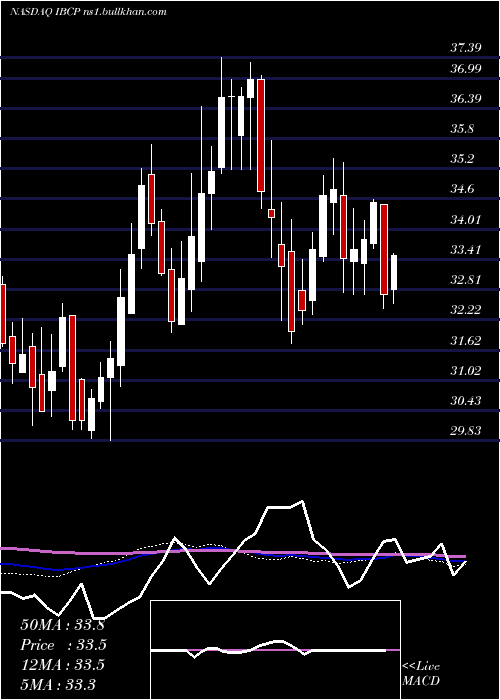The image size is (500, 700).
Task: Click the 35.8 price level label
Action: [x=462, y=129]
